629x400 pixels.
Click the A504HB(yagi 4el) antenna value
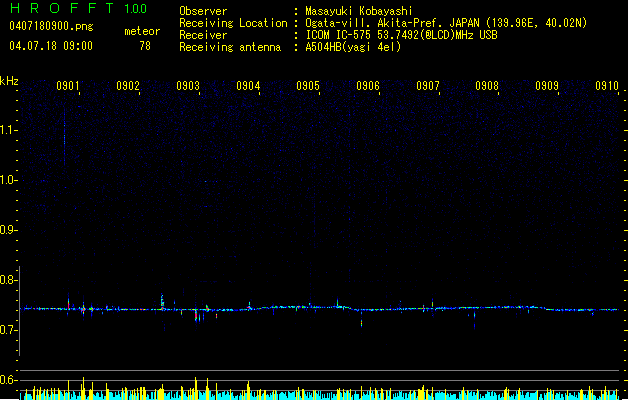point(353,47)
